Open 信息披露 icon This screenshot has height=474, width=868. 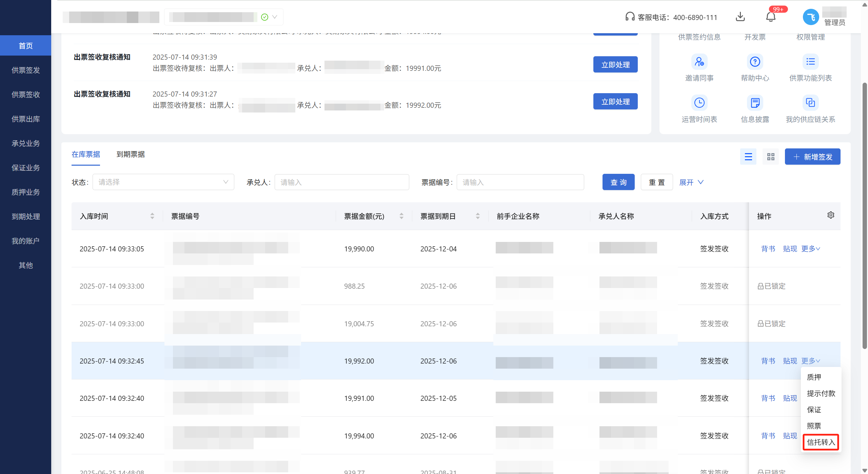pos(755,103)
